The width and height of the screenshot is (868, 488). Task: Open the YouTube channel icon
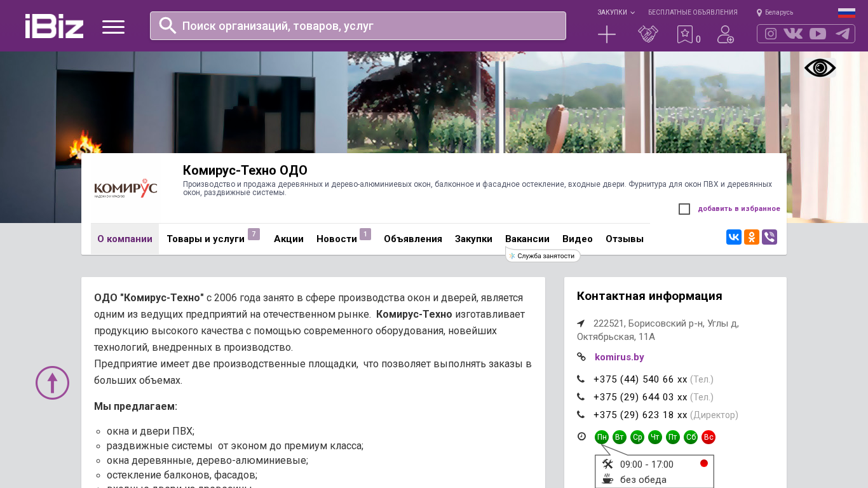coord(818,34)
